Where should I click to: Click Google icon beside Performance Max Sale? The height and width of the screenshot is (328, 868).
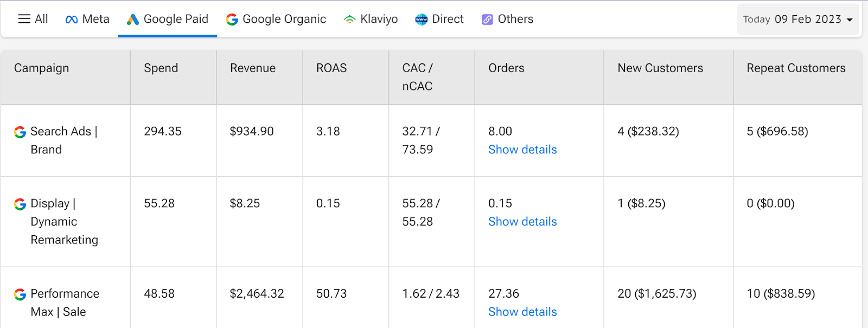pyautogui.click(x=20, y=294)
